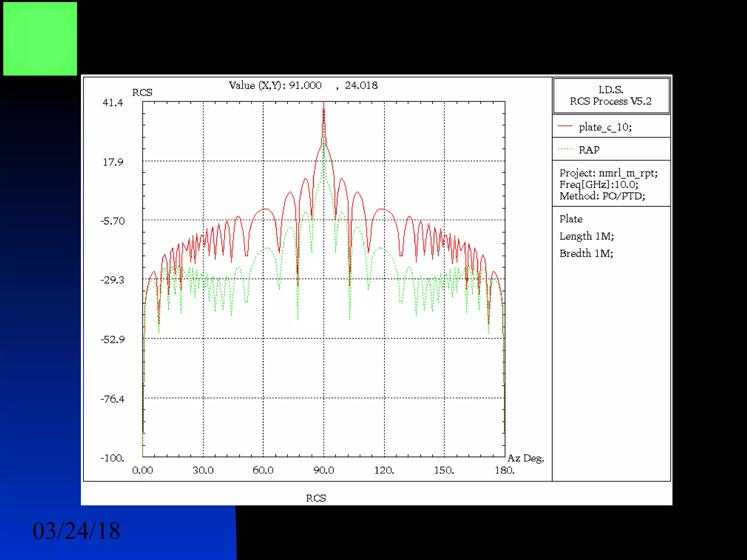Click the Length 1M plate description

pyautogui.click(x=586, y=236)
